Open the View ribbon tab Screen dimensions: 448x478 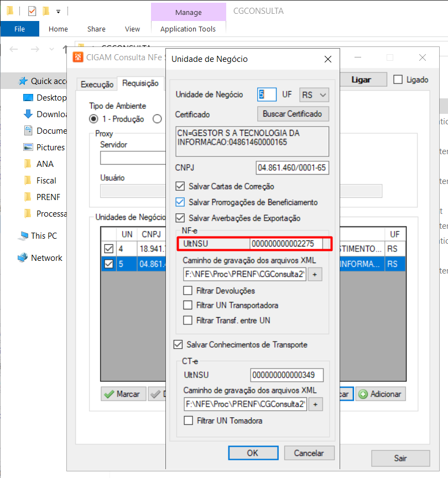(x=132, y=29)
